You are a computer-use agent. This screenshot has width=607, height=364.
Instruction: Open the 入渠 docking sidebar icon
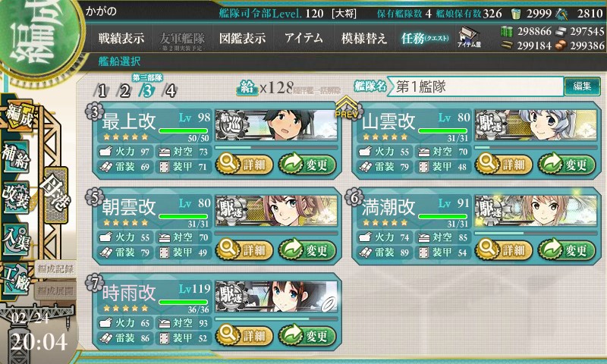pos(15,239)
